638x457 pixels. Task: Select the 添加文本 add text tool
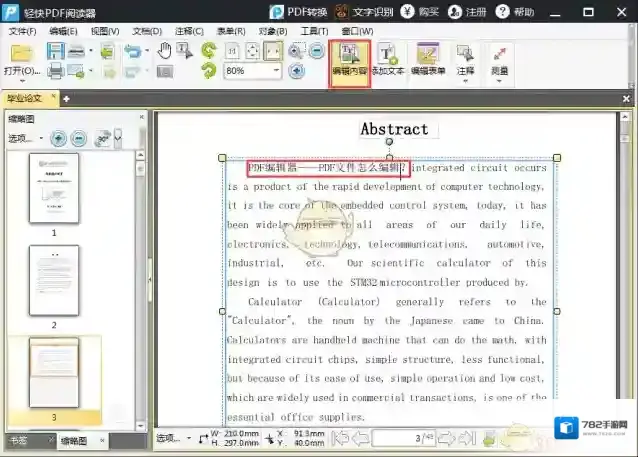pyautogui.click(x=387, y=61)
